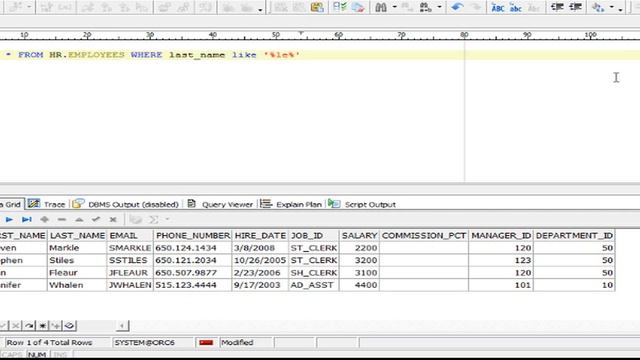
Task: Click salary value 4400
Action: click(x=359, y=285)
